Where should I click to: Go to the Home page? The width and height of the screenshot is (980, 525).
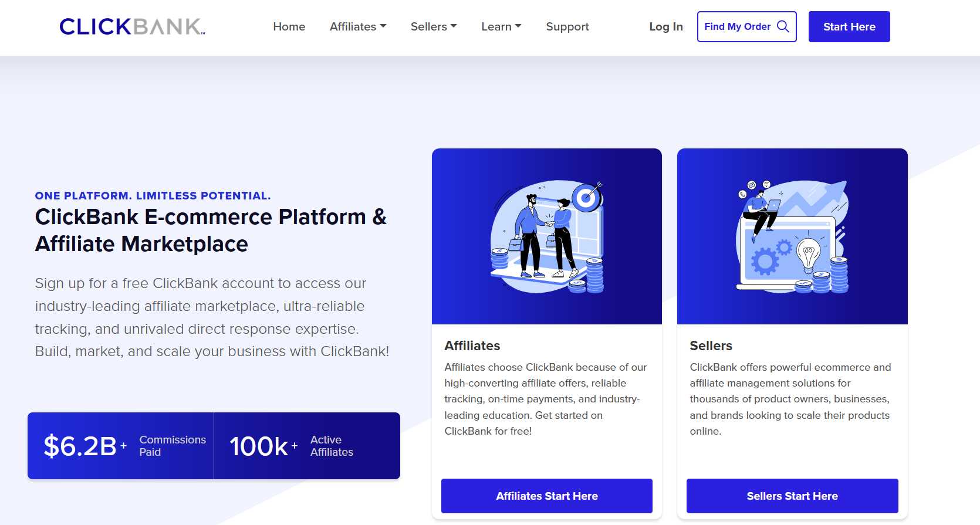[x=289, y=27]
